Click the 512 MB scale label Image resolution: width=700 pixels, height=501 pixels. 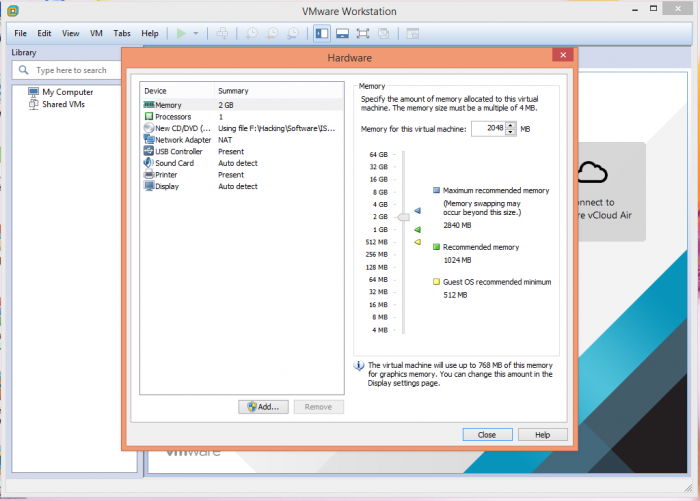(377, 242)
